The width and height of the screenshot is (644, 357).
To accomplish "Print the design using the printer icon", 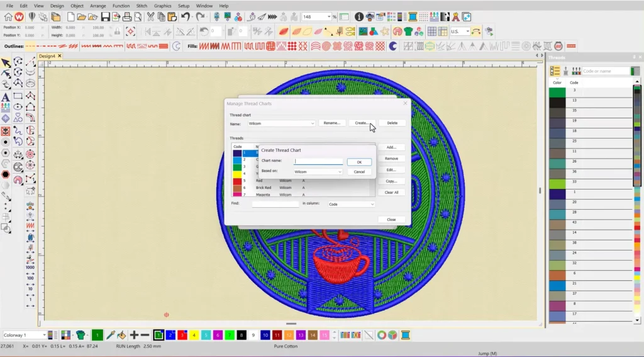I will click(127, 17).
